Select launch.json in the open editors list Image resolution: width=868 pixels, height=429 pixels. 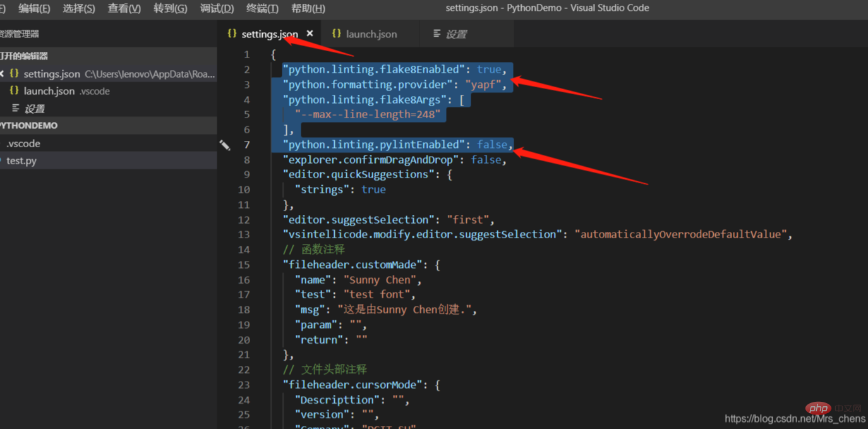(x=49, y=91)
